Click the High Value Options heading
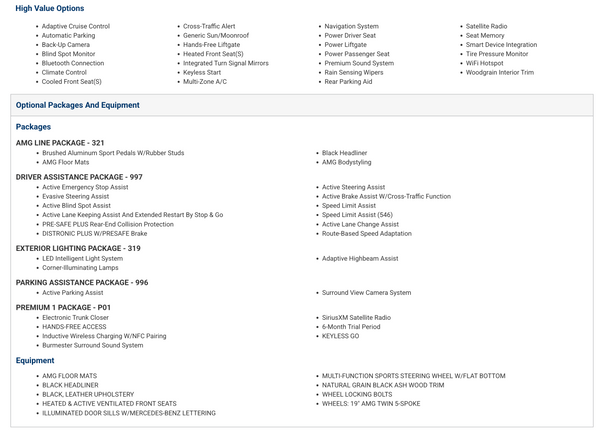This screenshot has height=433, width=600. pos(49,9)
